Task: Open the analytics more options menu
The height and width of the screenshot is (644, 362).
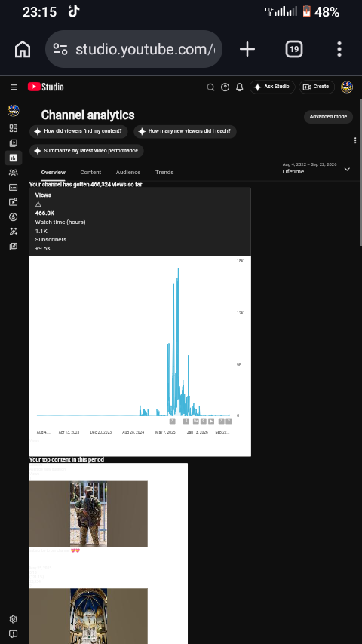Action: click(x=355, y=140)
